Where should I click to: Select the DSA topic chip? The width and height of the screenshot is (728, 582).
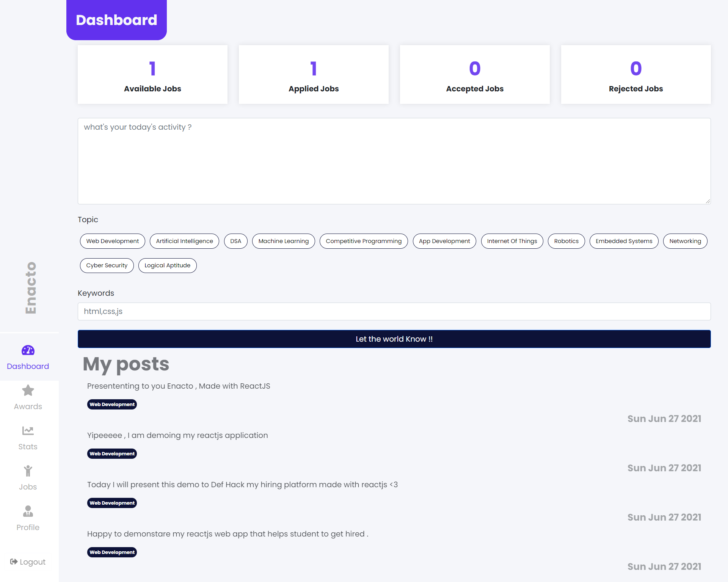coord(236,241)
